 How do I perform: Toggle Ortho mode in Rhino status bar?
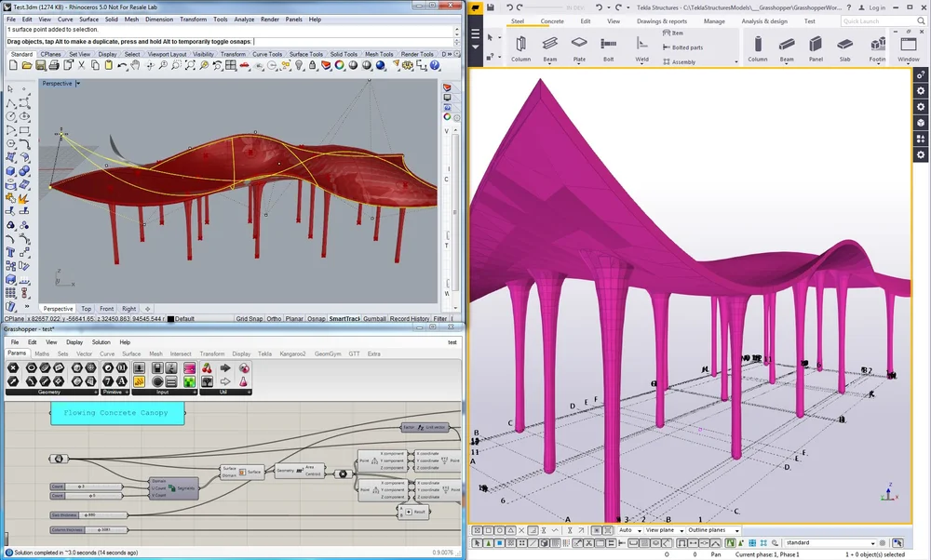[275, 317]
